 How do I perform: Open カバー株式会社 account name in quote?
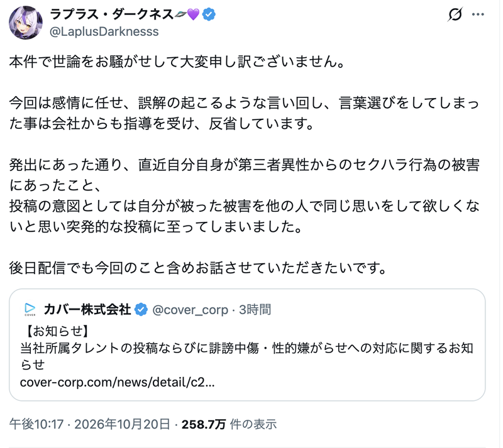[x=87, y=310]
